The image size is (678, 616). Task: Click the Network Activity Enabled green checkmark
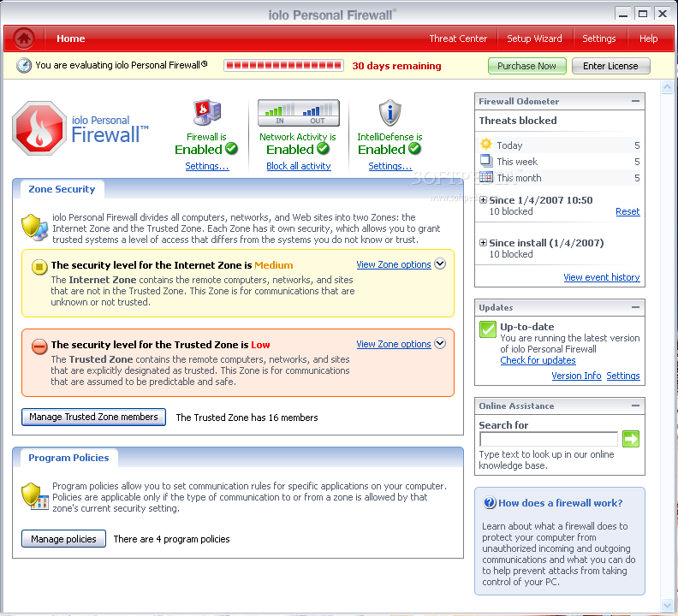[323, 149]
